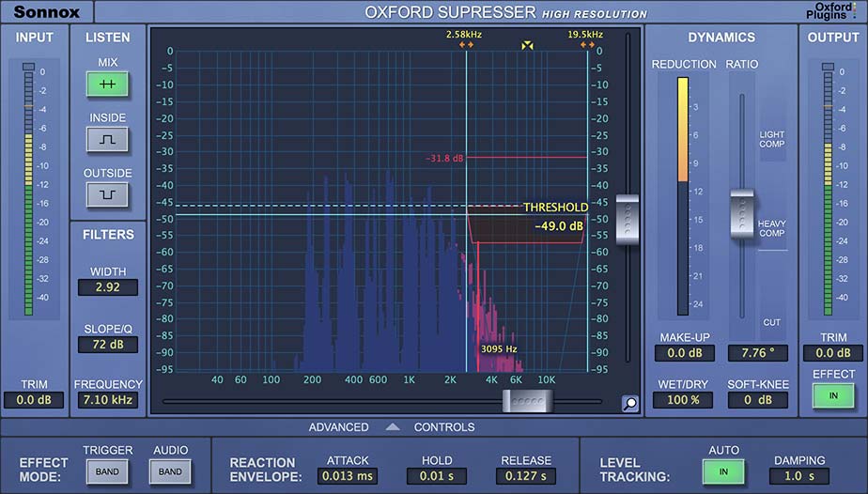
Task: Select the OUTSIDE band listen button
Action: point(107,194)
